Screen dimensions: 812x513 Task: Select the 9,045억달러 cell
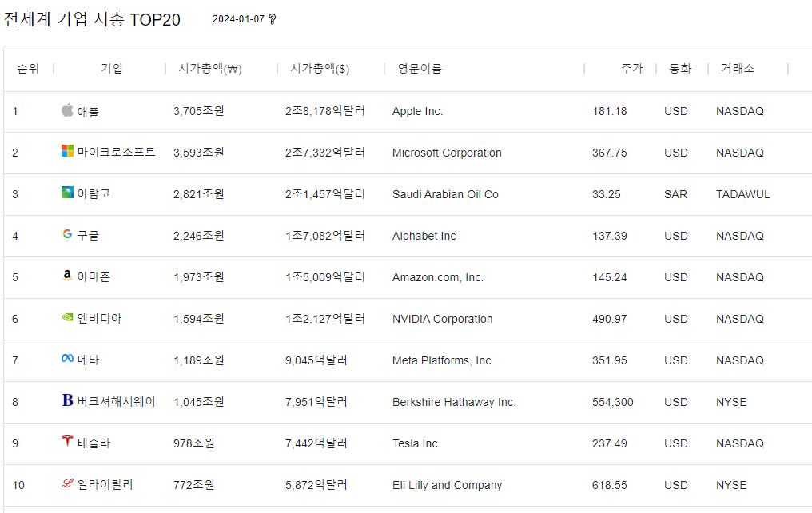[x=316, y=360]
